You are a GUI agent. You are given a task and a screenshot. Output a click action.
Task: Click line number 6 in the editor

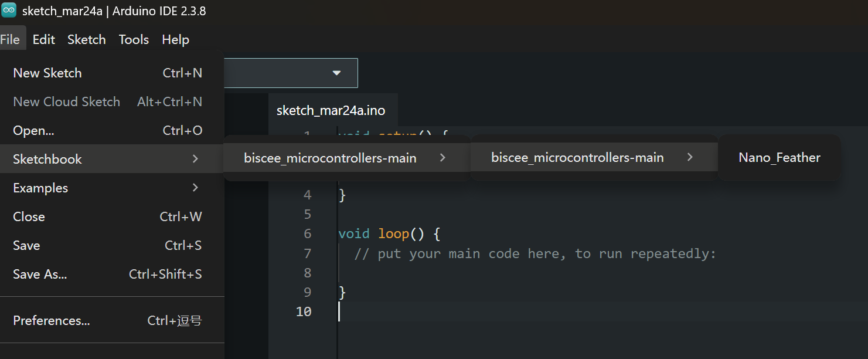coord(307,233)
